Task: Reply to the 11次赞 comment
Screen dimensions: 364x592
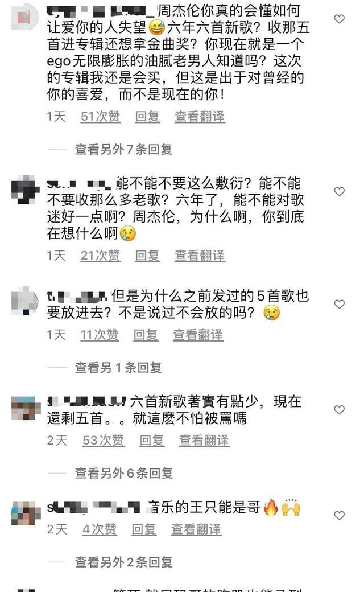Action: pyautogui.click(x=146, y=335)
